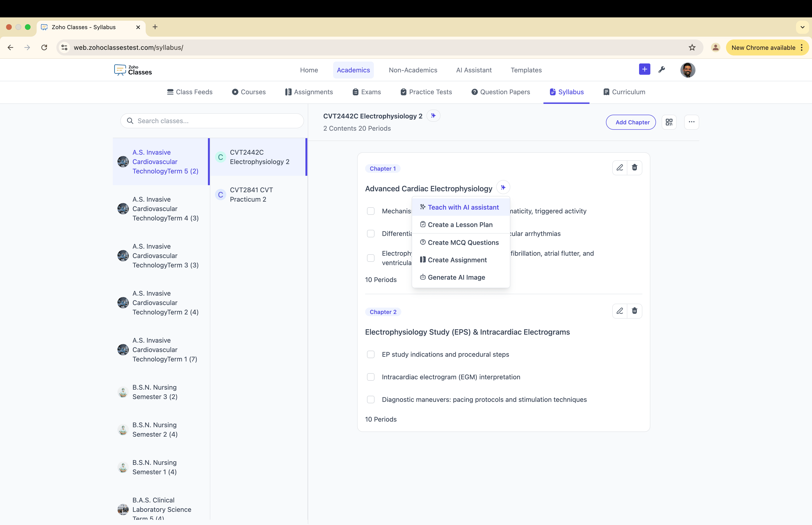Open Chrome tab list chevron
Screen dimensions: 812x525
pos(802,27)
